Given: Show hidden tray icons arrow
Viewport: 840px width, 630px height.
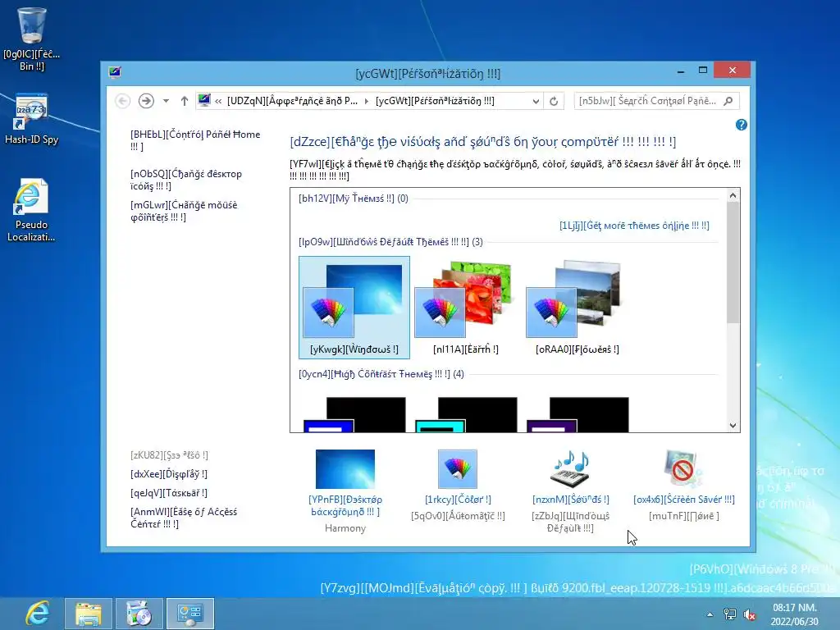Looking at the screenshot, I should pyautogui.click(x=710, y=614).
